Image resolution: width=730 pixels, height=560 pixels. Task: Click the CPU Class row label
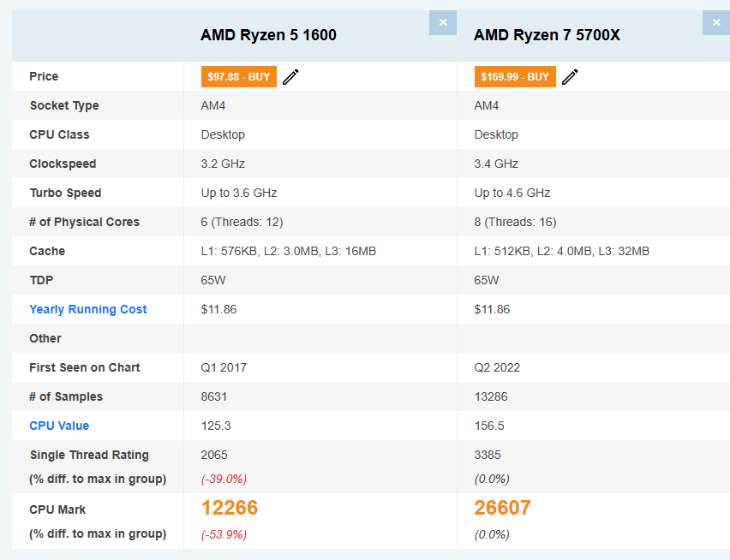[x=59, y=134]
